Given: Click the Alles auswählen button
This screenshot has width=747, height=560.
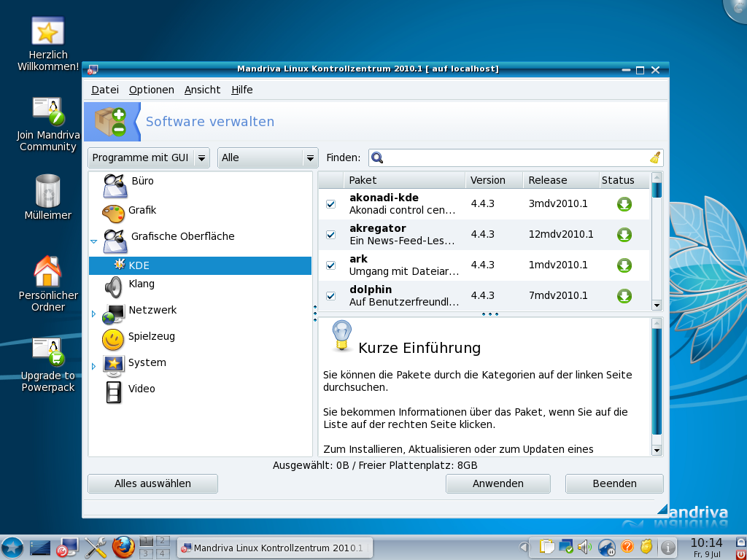Looking at the screenshot, I should (x=152, y=483).
